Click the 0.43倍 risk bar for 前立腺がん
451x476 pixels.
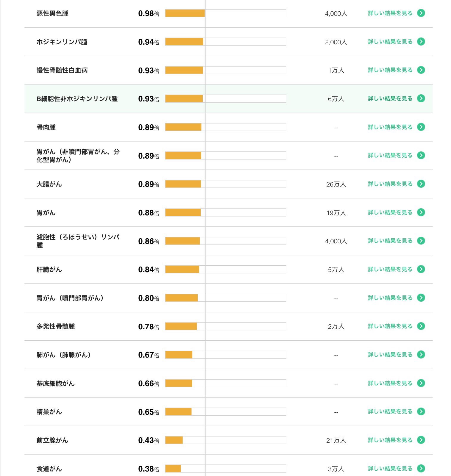coord(225,440)
